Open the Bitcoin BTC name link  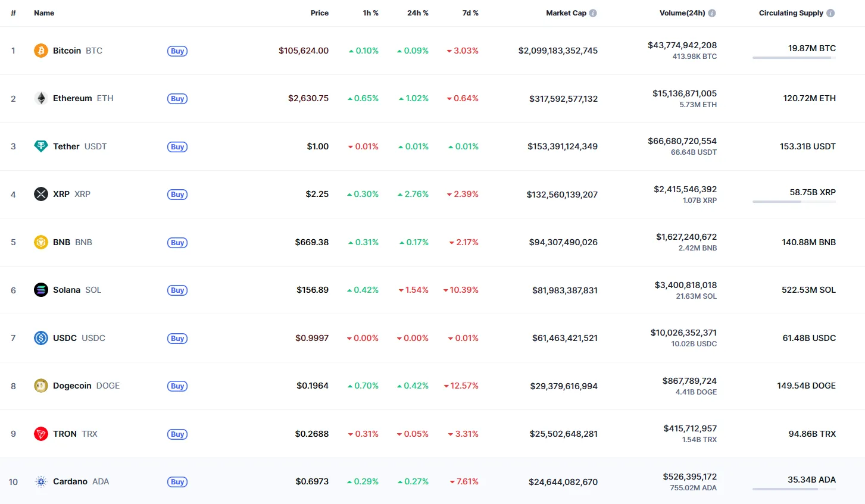coord(77,51)
